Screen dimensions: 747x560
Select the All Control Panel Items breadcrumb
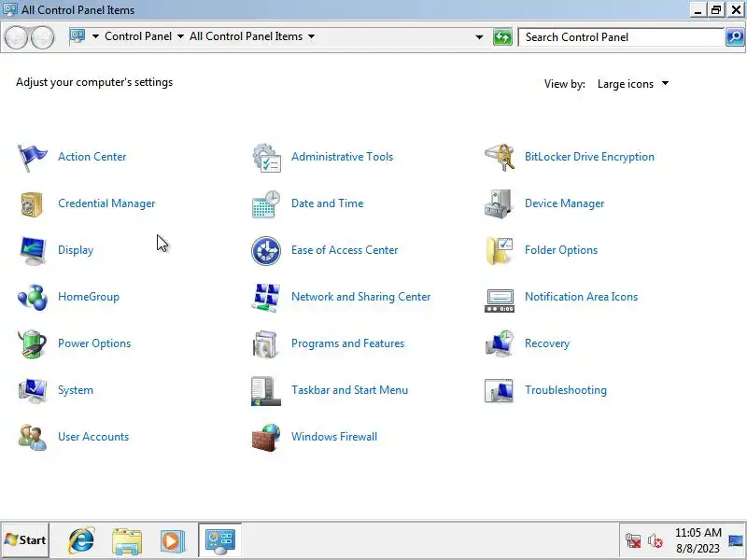click(246, 36)
